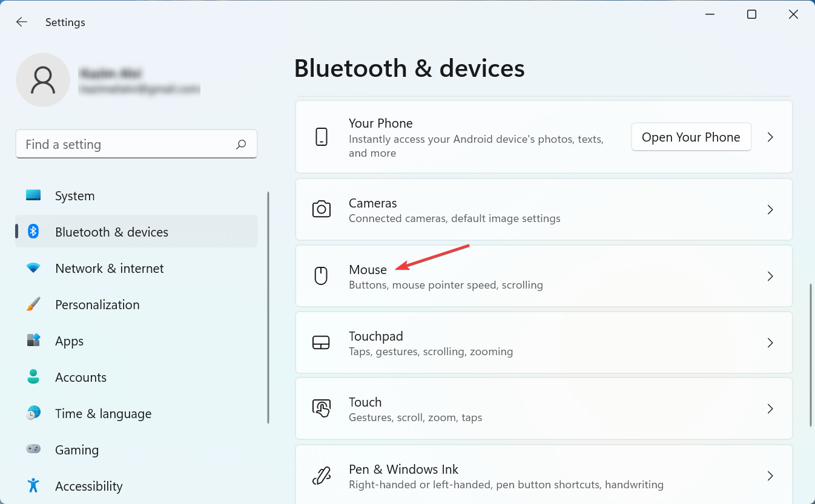Viewport: 815px width, 504px height.
Task: Click the Mouse icon in settings list
Action: (x=321, y=276)
